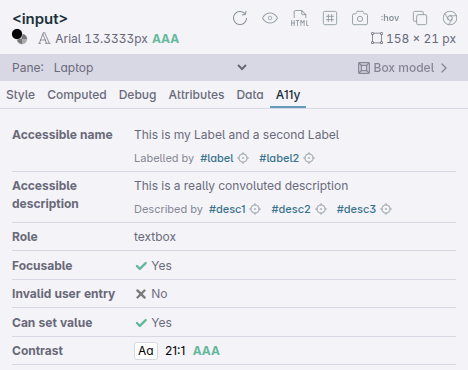Switch to the Style tab
The width and height of the screenshot is (468, 370).
coord(20,95)
